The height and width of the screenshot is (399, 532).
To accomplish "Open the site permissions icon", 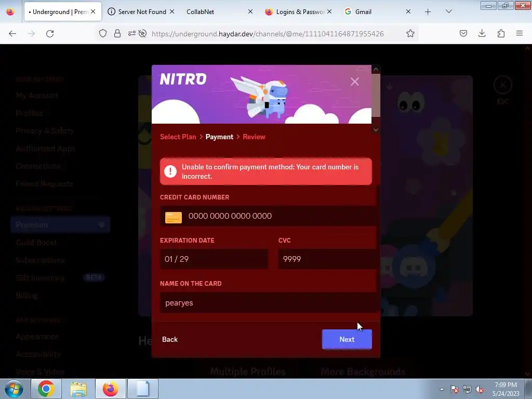I will (x=131, y=33).
